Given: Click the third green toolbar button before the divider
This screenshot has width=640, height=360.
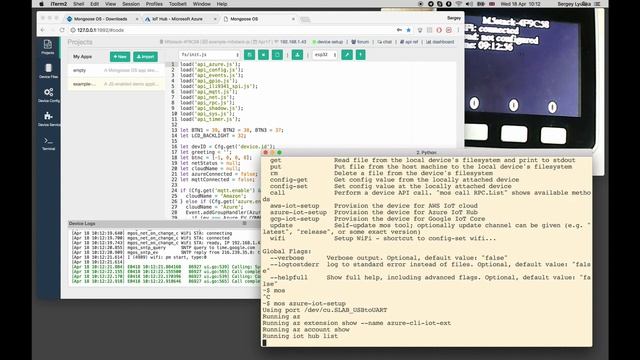Looking at the screenshot, I should (277, 55).
